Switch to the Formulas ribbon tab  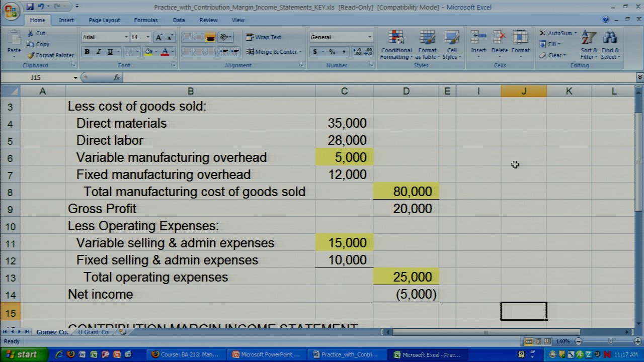point(145,20)
